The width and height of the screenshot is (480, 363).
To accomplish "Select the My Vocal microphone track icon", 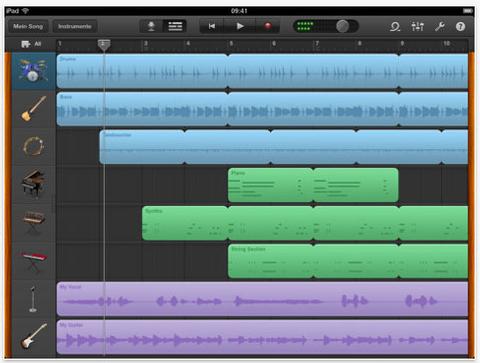I will click(x=33, y=298).
